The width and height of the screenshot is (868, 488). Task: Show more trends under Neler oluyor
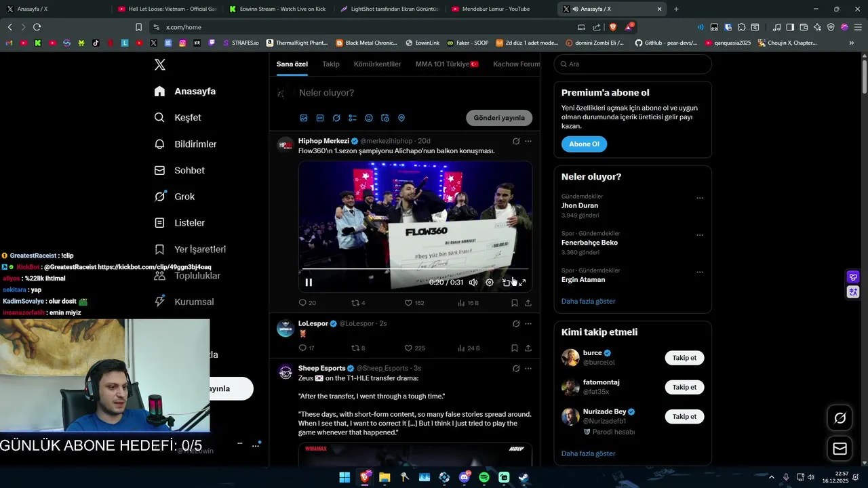[x=589, y=302]
